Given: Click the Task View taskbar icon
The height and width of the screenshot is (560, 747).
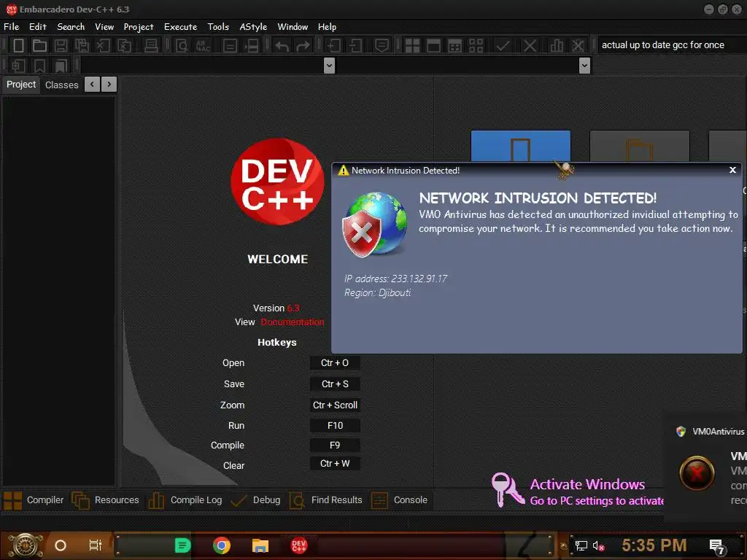Looking at the screenshot, I should pyautogui.click(x=96, y=545).
